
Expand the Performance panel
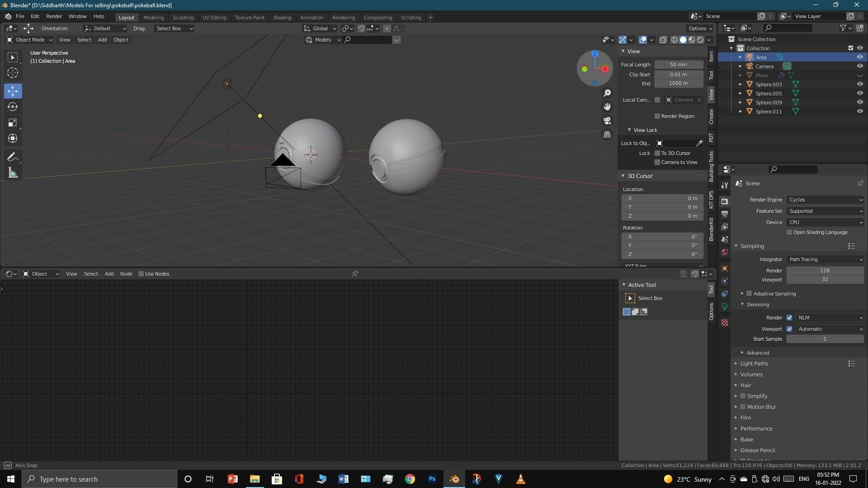pos(756,429)
